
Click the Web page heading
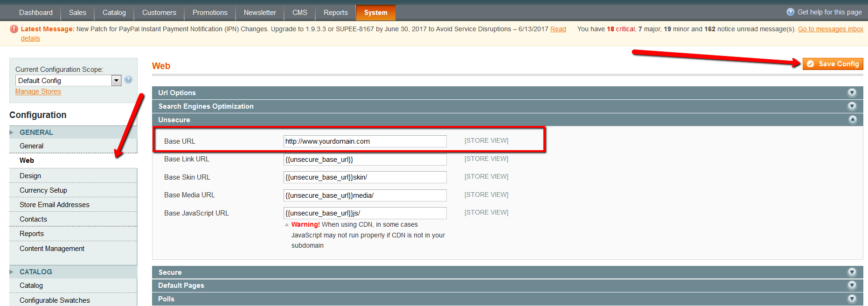[x=161, y=66]
